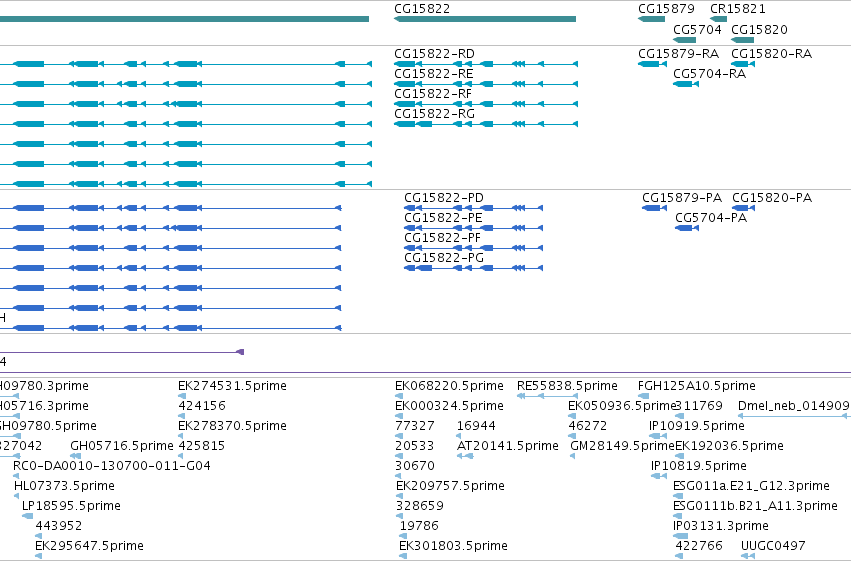Select EST EK050936.5prime

621,406
